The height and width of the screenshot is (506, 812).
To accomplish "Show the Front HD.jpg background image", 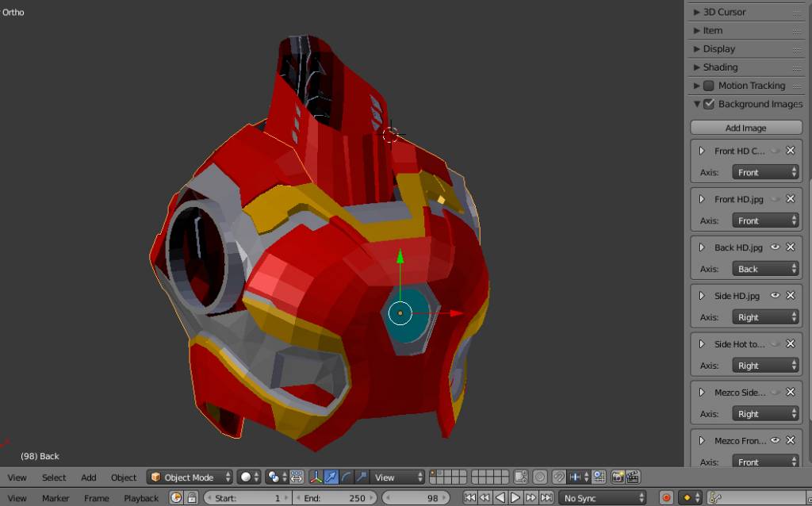I will (x=775, y=199).
